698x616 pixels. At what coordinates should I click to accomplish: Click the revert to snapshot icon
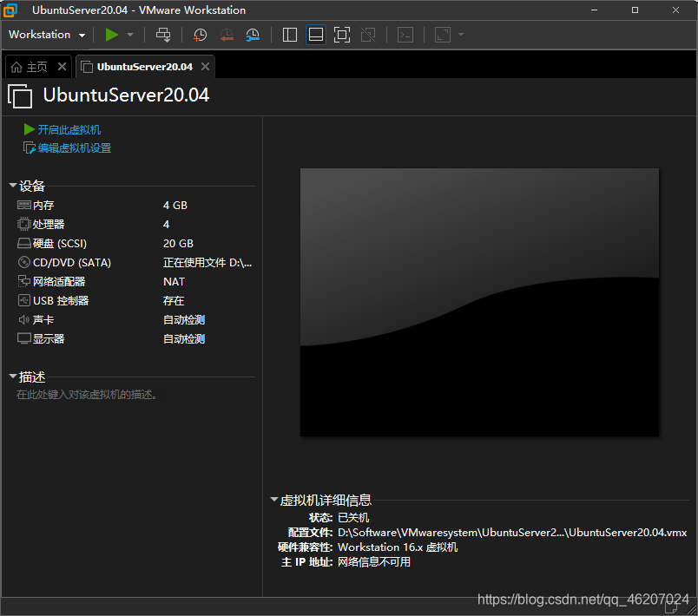tap(227, 35)
